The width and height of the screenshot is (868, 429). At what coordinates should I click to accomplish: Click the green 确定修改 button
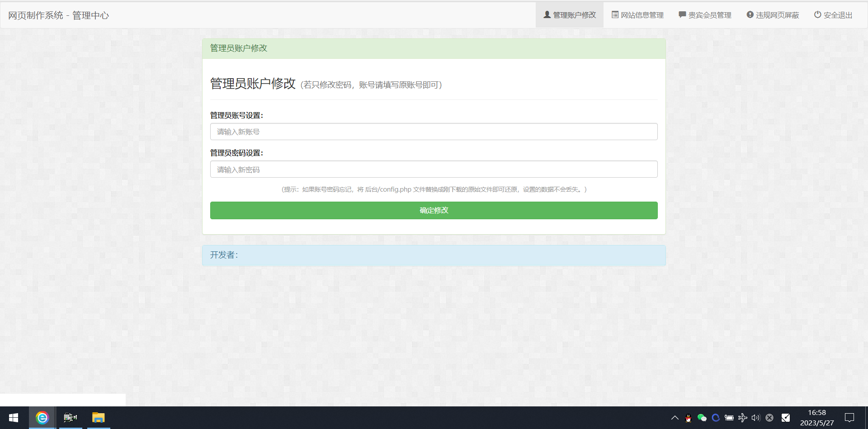[434, 210]
